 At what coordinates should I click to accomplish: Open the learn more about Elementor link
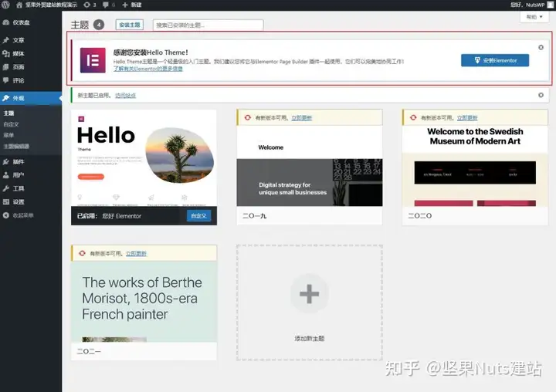click(x=147, y=69)
